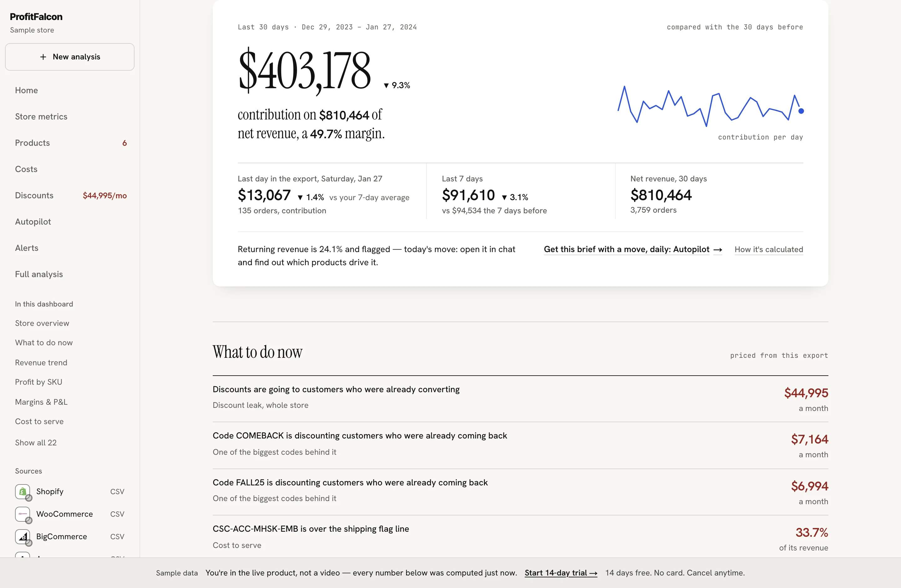Jump to What to do now in sidebar
This screenshot has width=901, height=588.
pos(44,343)
